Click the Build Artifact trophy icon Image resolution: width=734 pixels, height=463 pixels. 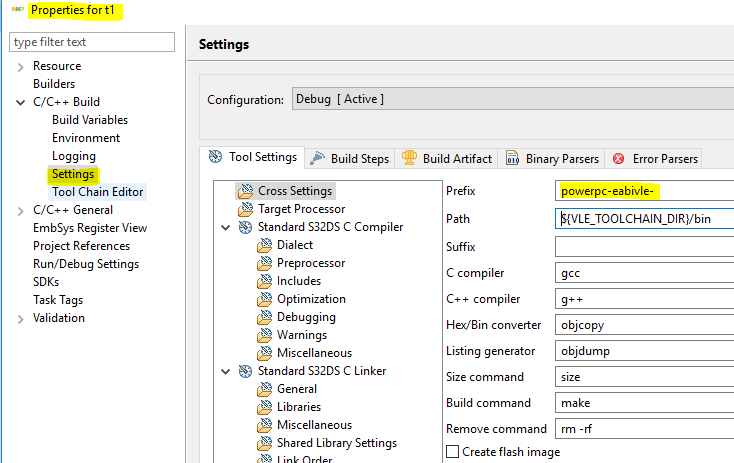coord(409,158)
